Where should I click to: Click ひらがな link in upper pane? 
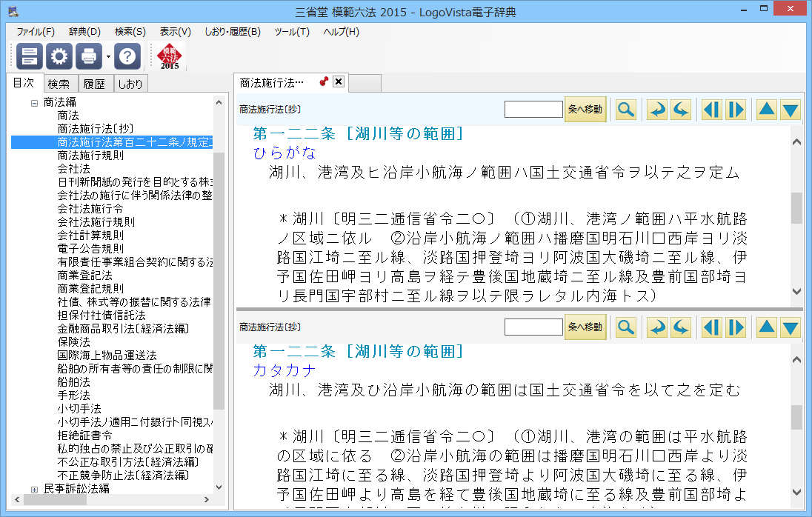[x=284, y=153]
